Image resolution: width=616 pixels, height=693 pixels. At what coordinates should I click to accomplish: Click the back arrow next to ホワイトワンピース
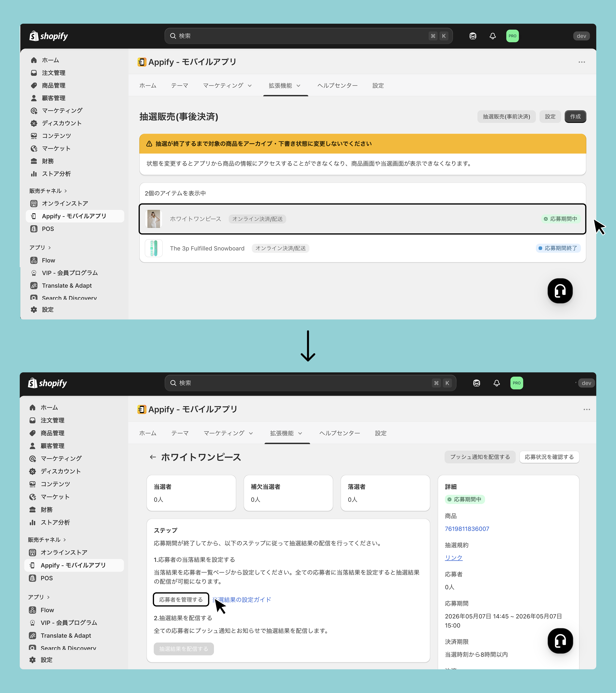[x=153, y=457]
